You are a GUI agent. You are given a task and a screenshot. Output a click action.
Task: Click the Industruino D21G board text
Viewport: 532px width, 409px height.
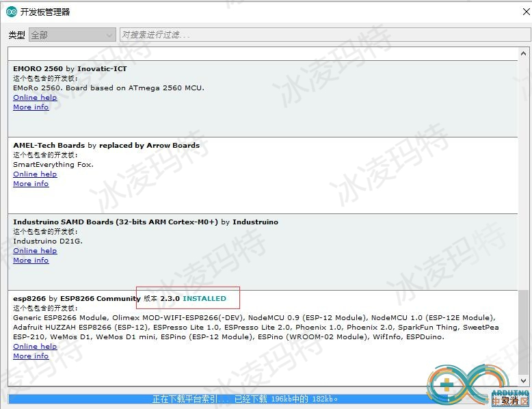pyautogui.click(x=48, y=241)
